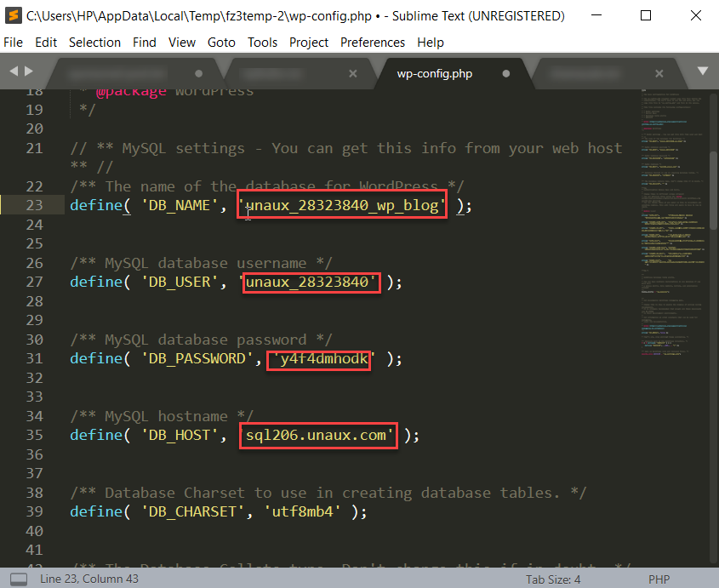The width and height of the screenshot is (719, 588).
Task: Click line number 39 in the gutter
Action: coord(34,511)
